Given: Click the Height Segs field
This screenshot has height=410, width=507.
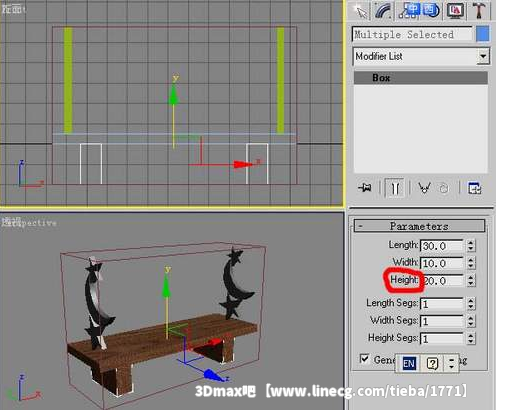Looking at the screenshot, I should click(441, 339).
